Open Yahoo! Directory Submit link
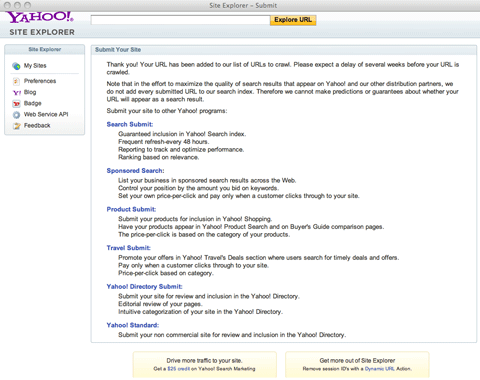The height and width of the screenshot is (380, 480). pos(144,287)
